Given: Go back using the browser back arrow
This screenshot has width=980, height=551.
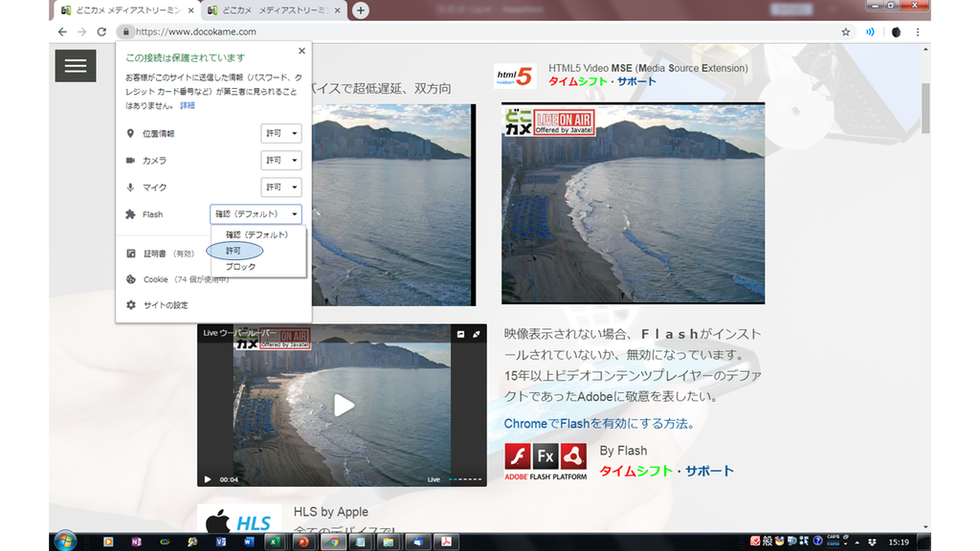Looking at the screenshot, I should pyautogui.click(x=62, y=32).
